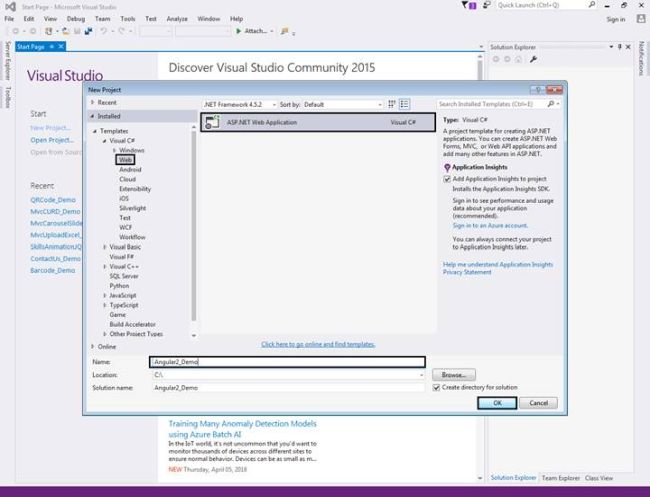Open the Analyze menu
Viewport: 650px width, 497px height.
coord(177,19)
